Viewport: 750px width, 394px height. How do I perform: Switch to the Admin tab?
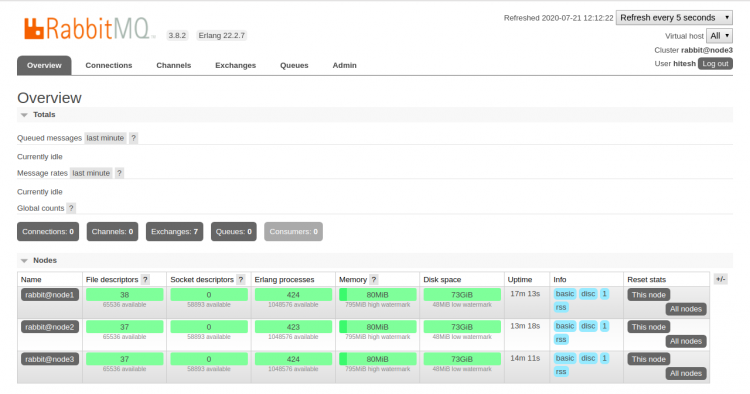(x=344, y=66)
